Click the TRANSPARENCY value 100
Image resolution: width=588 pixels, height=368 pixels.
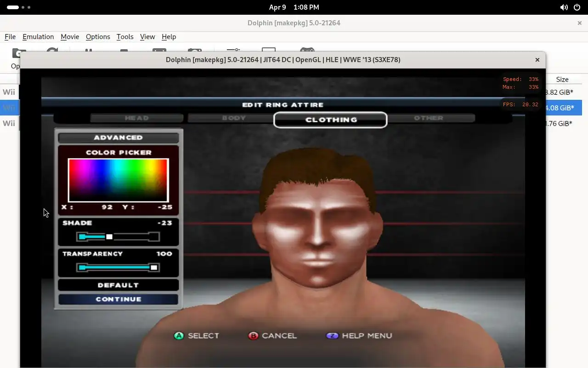(164, 253)
